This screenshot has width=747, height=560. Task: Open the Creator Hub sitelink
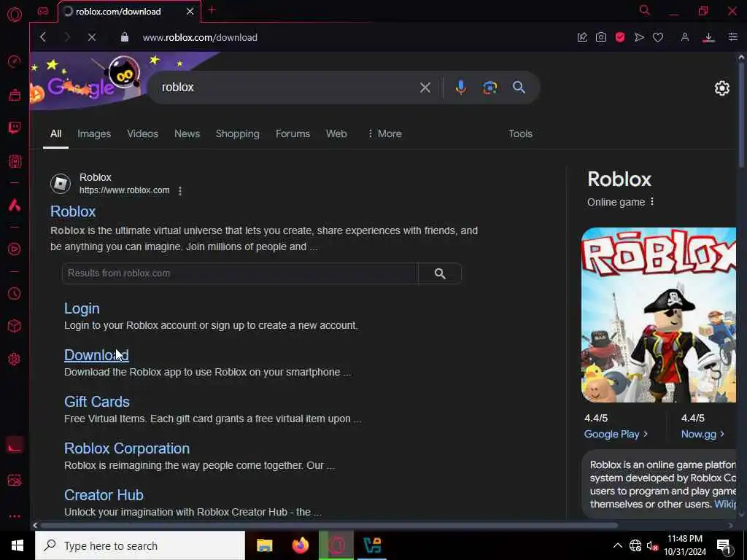click(104, 495)
